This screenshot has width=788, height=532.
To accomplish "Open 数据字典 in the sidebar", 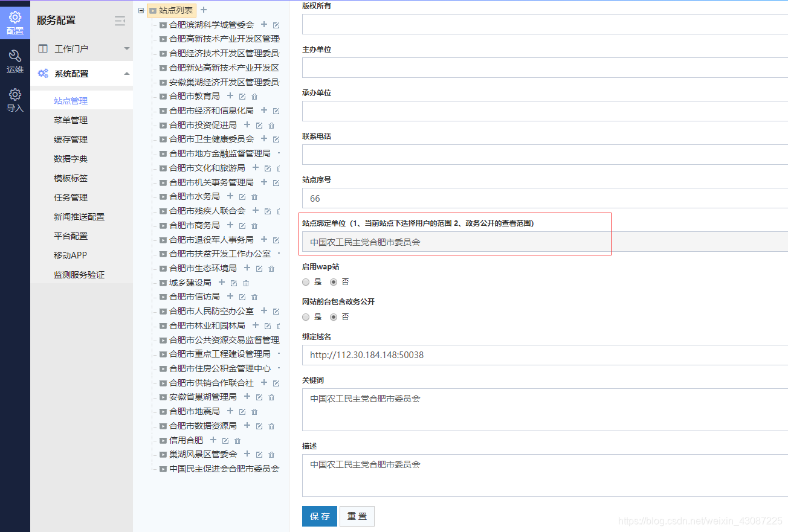I will coord(71,159).
